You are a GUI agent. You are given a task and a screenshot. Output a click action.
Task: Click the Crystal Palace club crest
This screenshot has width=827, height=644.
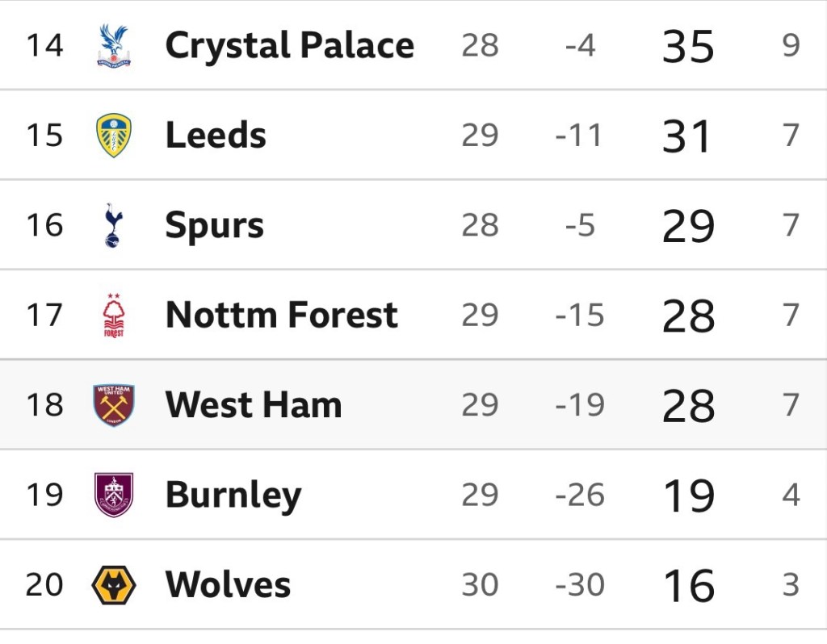point(113,45)
